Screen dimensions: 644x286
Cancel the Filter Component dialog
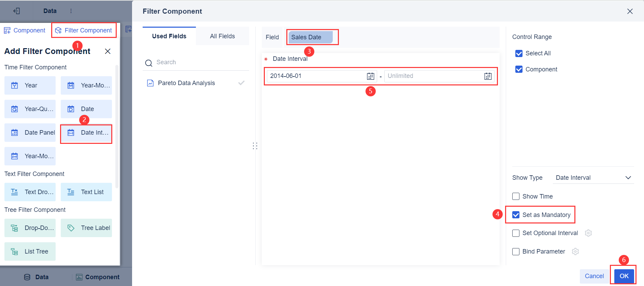tap(594, 276)
